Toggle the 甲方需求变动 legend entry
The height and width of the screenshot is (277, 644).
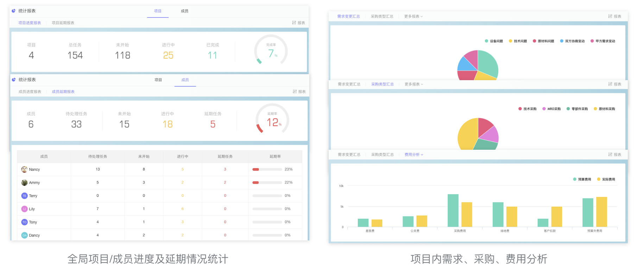coord(603,41)
